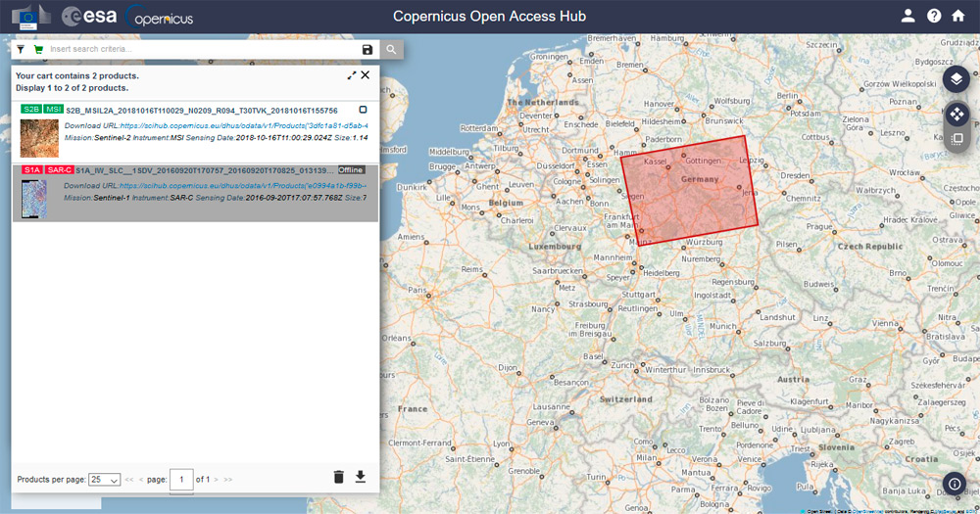Go to previous page with < control
This screenshot has width=980, height=514.
click(x=141, y=480)
